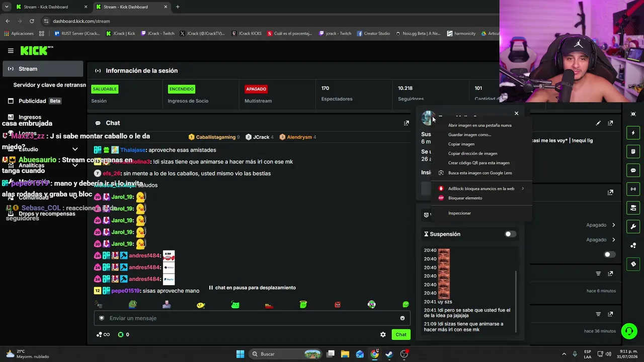Open the emoji picker in the message box
Screen dimensions: 644x362
click(x=403, y=318)
